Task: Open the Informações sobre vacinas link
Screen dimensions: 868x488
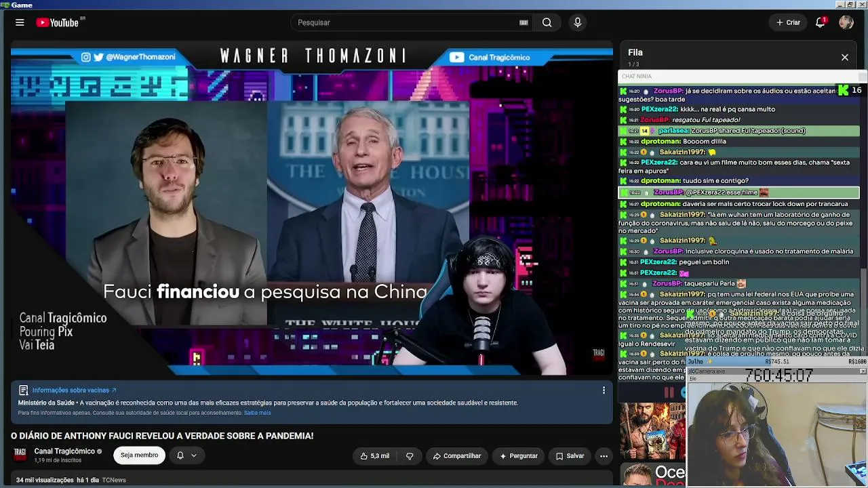Action: tap(75, 390)
